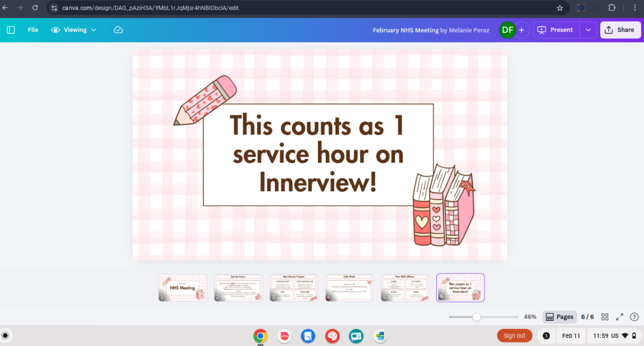Image resolution: width=644 pixels, height=346 pixels.
Task: Select the February NHS Meeting title text
Action: tap(406, 30)
